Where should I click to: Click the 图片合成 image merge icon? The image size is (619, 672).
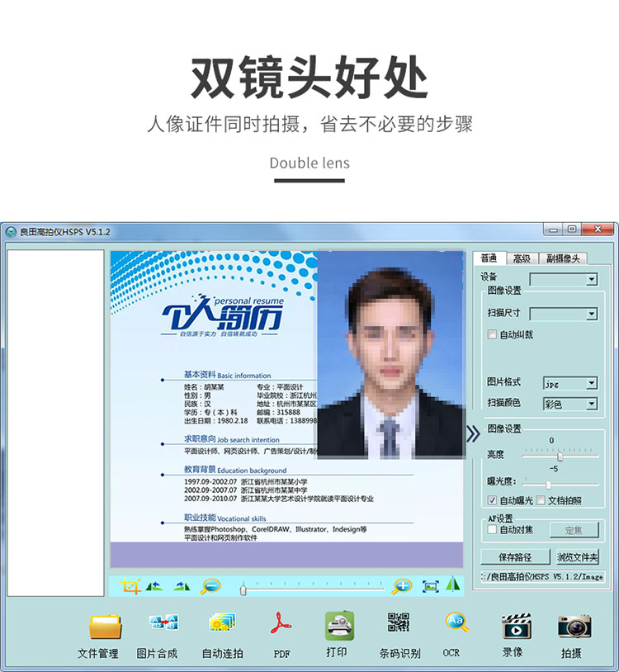pos(163,622)
